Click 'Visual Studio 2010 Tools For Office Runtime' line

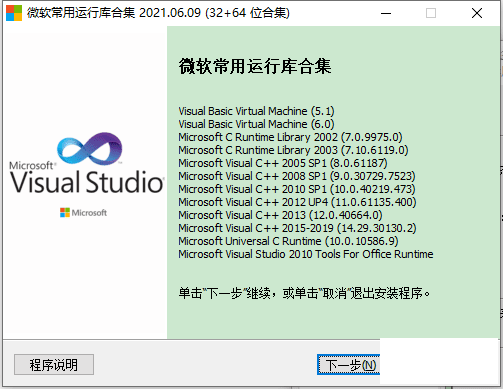tap(306, 254)
